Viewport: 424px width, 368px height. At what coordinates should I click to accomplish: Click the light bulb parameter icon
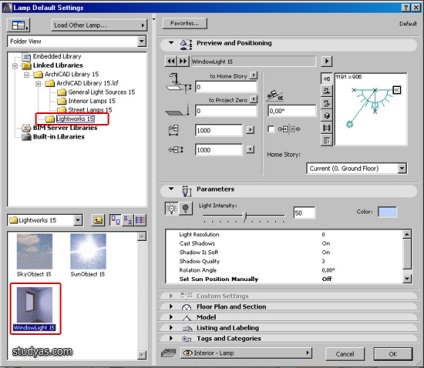coord(186,209)
